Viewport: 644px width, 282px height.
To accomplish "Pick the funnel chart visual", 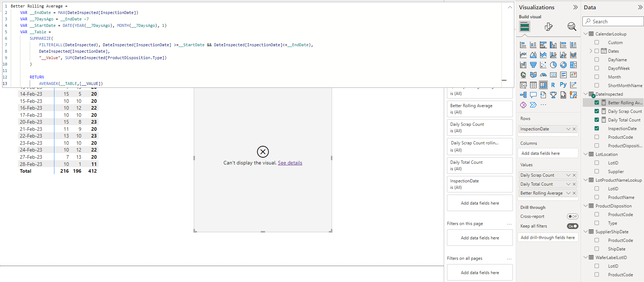I will (x=533, y=65).
